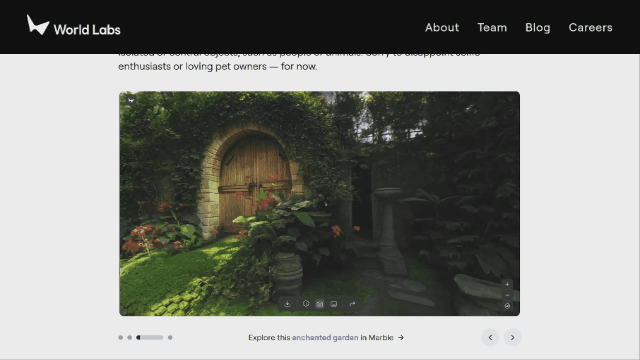Follow the enchanted garden link

pos(325,338)
